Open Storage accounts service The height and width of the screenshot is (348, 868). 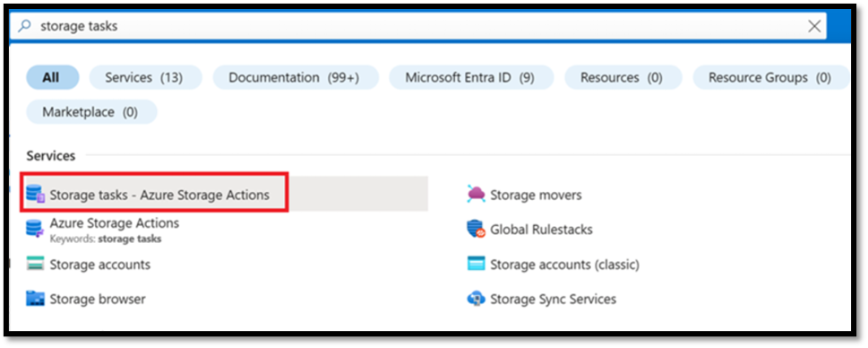coord(100,265)
